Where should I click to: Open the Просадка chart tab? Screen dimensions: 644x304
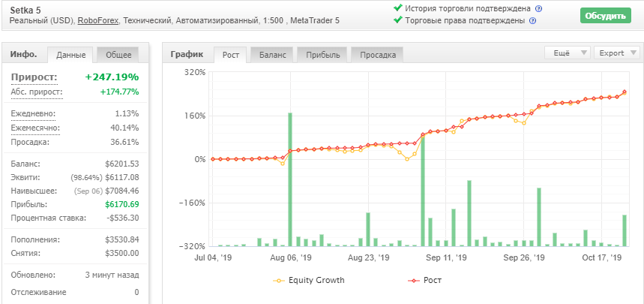pos(378,55)
